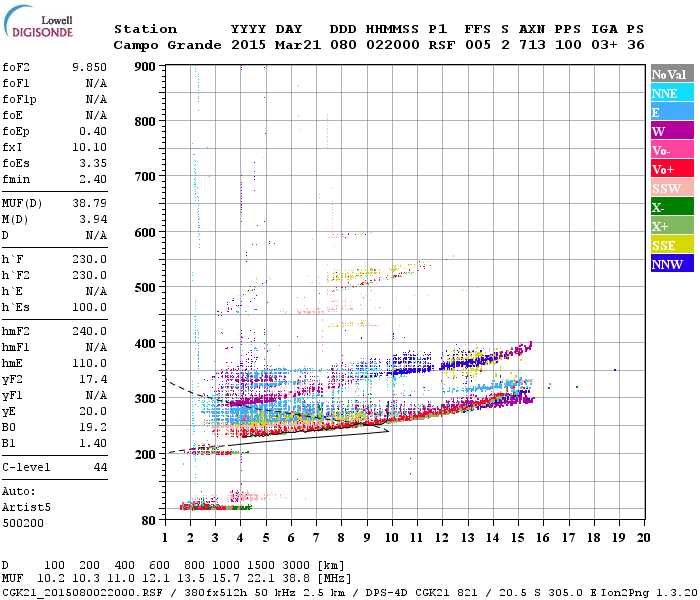Screen dimensions: 700x600
Task: Click the B0 value 19.2
Action: click(93, 427)
